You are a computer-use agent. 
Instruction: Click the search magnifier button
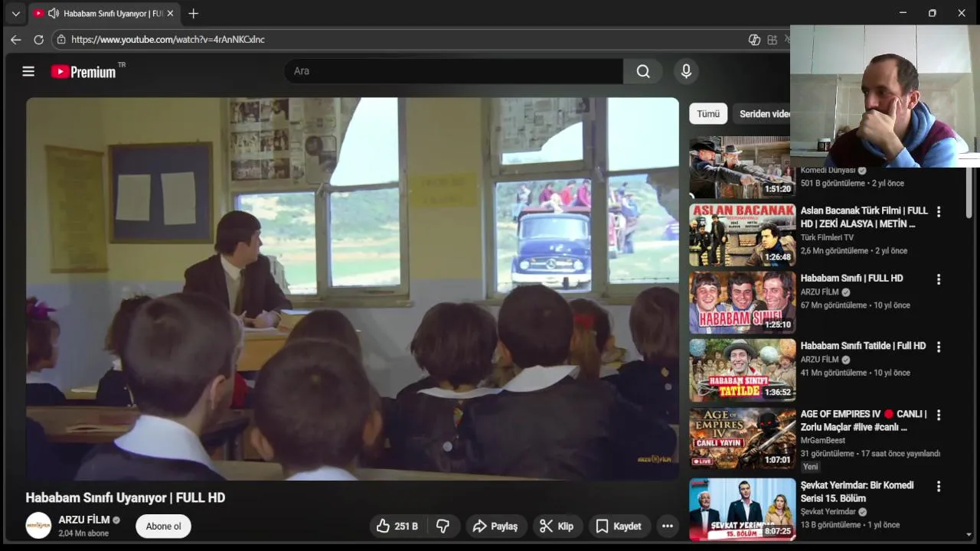(x=643, y=71)
